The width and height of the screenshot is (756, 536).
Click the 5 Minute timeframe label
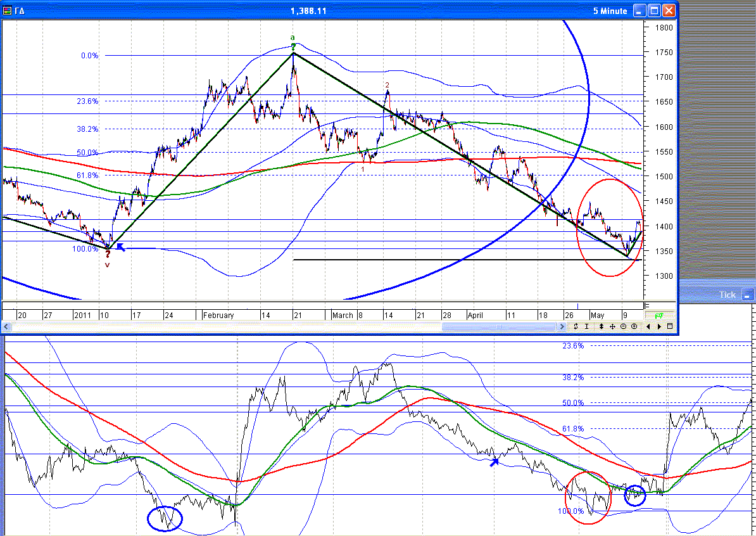(x=610, y=11)
